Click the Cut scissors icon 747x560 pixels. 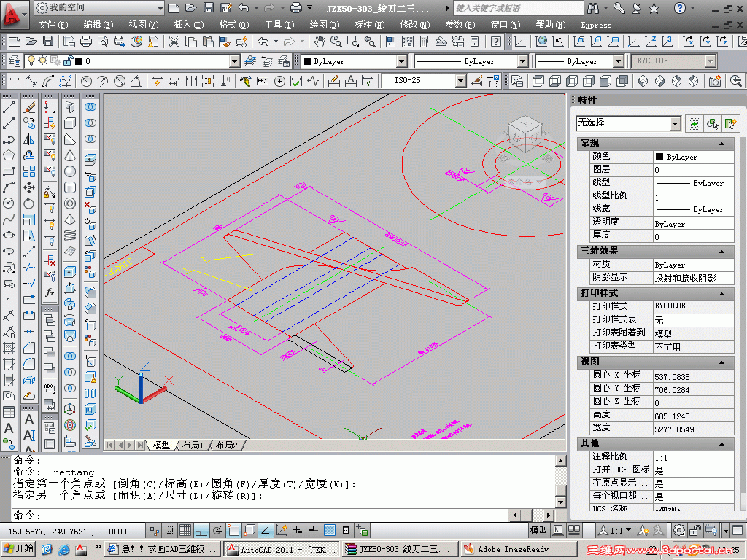[174, 42]
